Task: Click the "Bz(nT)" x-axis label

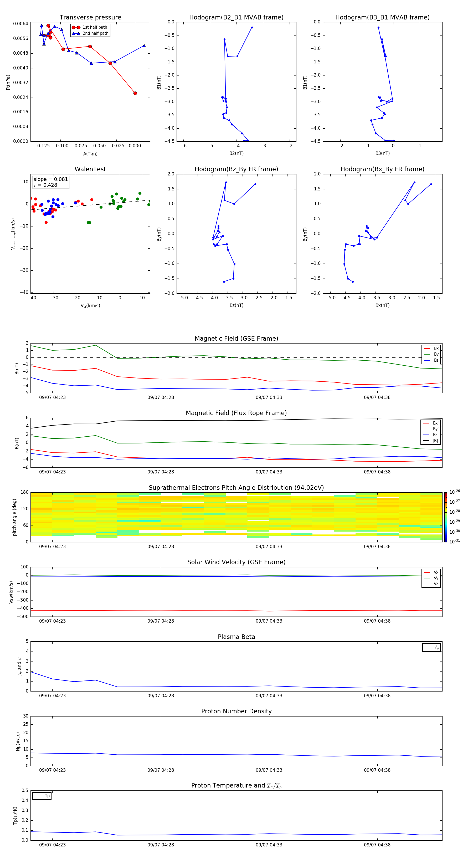Action: coord(236,305)
